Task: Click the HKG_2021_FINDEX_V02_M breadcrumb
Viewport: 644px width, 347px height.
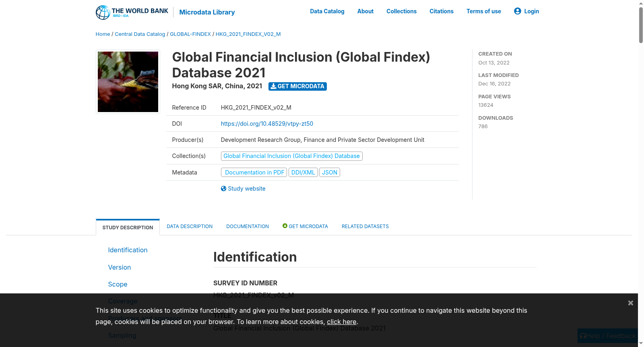Action: [248, 34]
